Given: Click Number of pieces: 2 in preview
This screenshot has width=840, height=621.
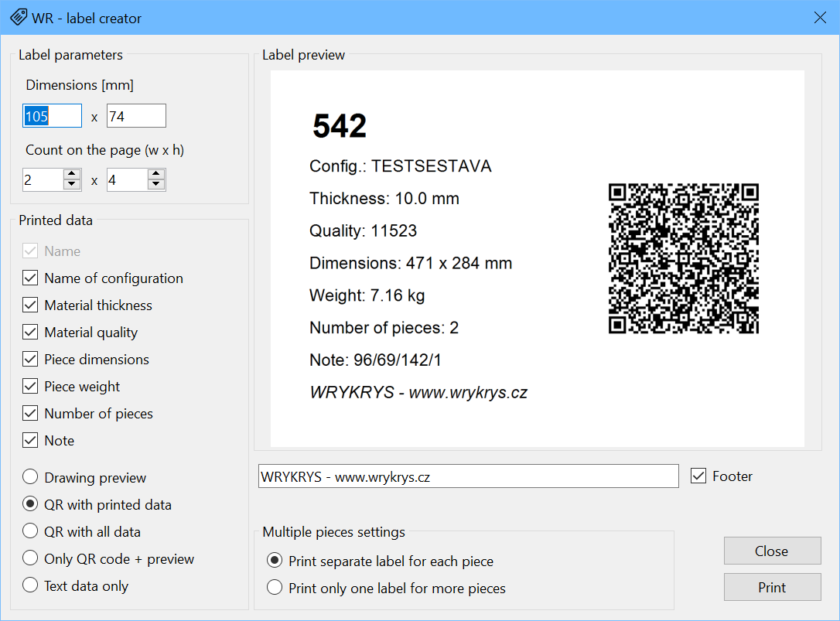Looking at the screenshot, I should coord(384,328).
